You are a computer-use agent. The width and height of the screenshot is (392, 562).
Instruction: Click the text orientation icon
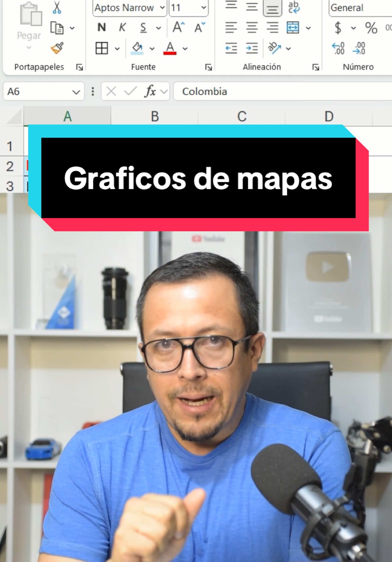click(x=274, y=48)
